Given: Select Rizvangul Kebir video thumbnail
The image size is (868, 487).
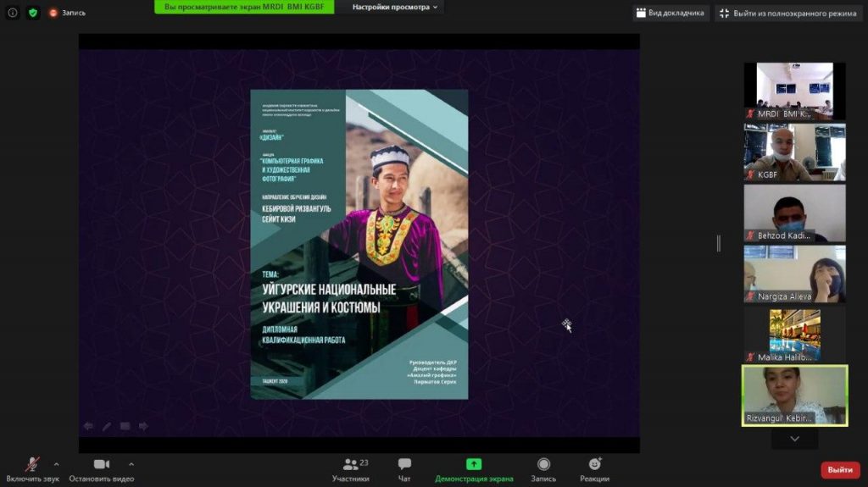Looking at the screenshot, I should coord(794,396).
